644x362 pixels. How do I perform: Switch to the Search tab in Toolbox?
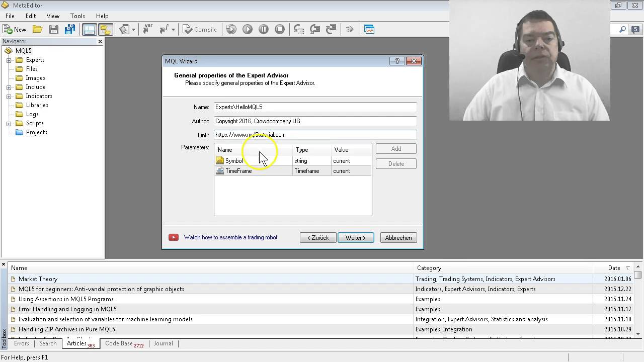click(x=48, y=344)
